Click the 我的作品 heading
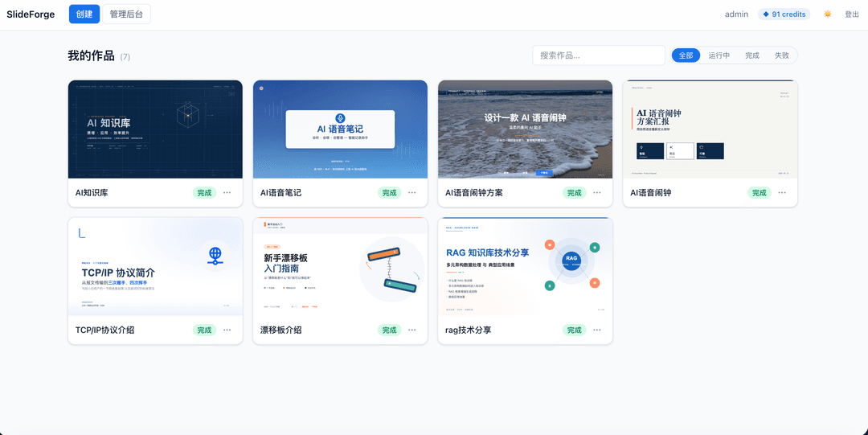The width and height of the screenshot is (868, 435). pos(91,55)
